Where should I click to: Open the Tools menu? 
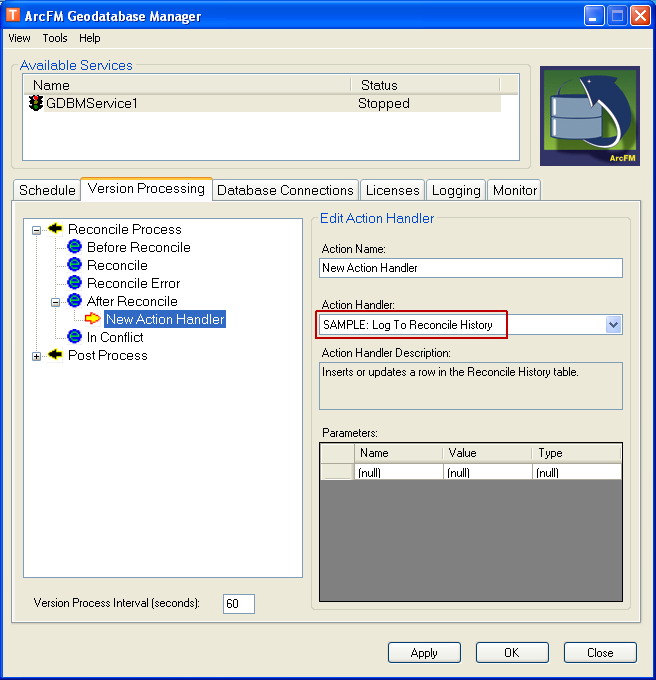(55, 38)
